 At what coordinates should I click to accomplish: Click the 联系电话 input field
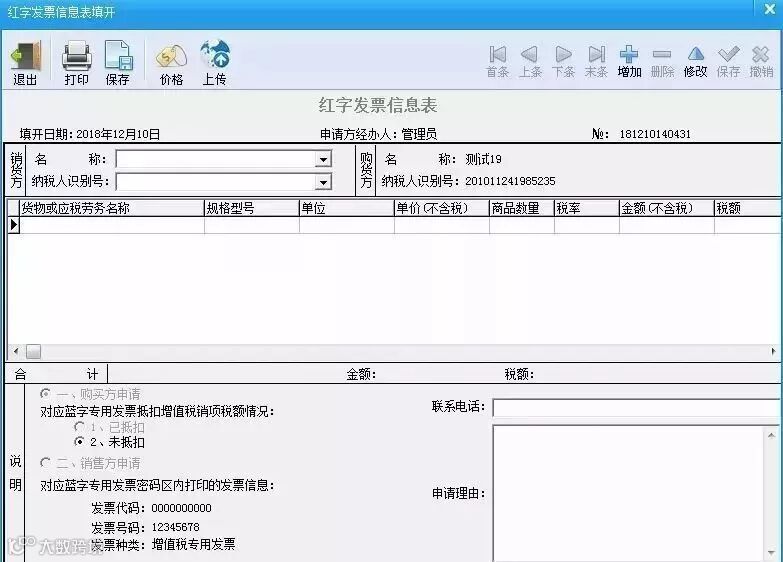pyautogui.click(x=637, y=407)
